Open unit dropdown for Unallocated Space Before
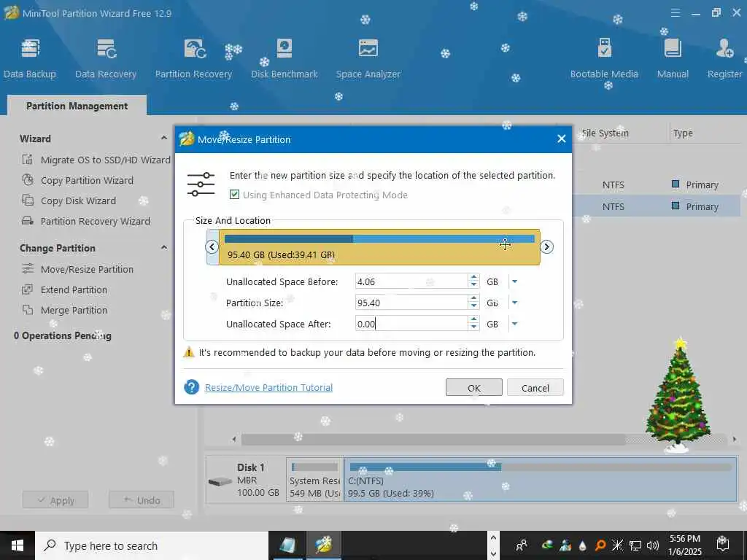Image resolution: width=747 pixels, height=560 pixels. pyautogui.click(x=514, y=282)
